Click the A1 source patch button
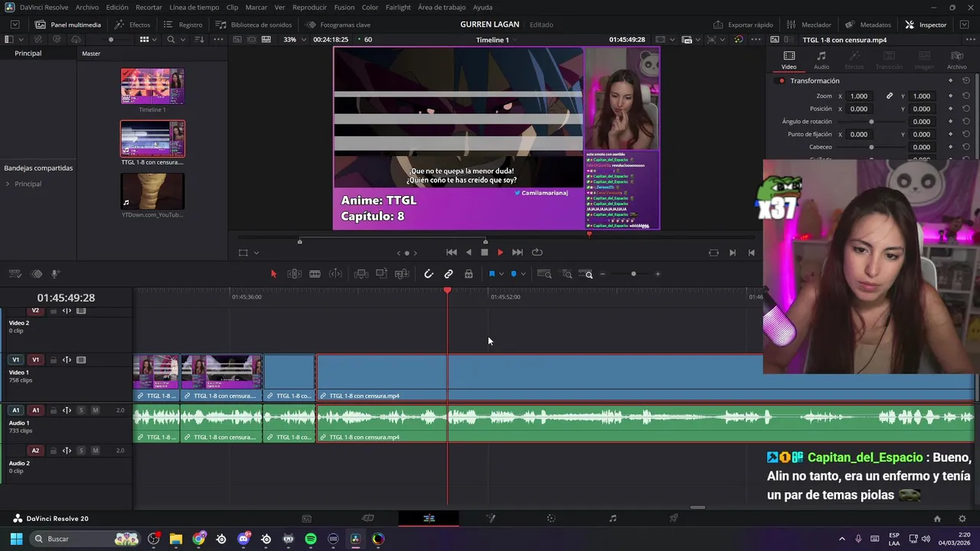Viewport: 980px width, 551px height. [15, 410]
